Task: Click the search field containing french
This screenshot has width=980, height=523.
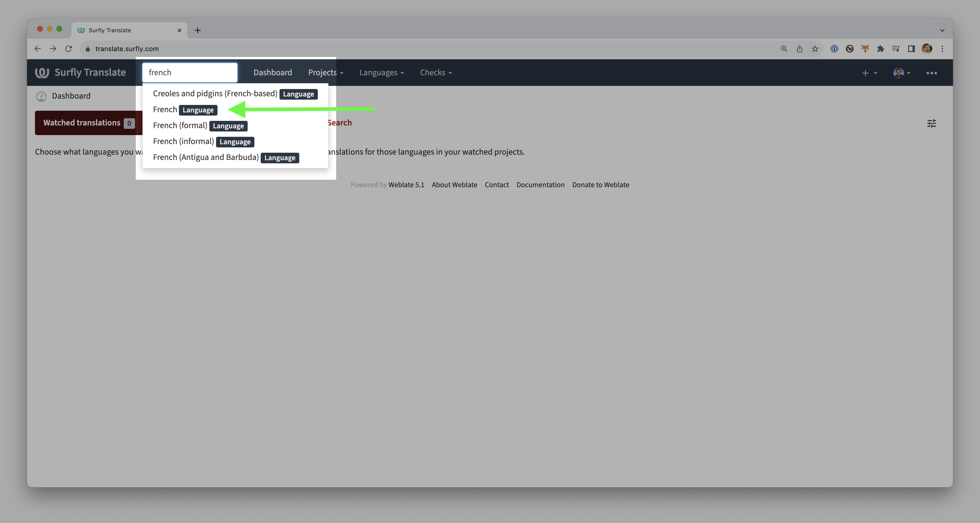Action: coord(190,72)
